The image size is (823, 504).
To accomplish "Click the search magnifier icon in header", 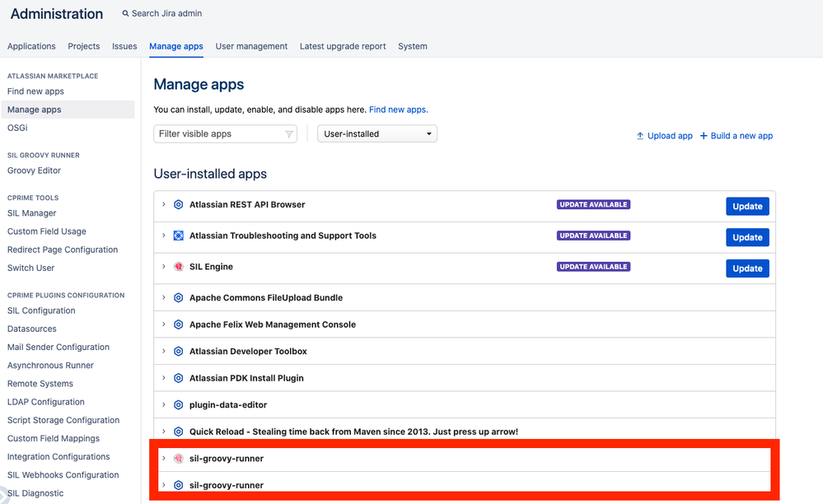I will (125, 14).
